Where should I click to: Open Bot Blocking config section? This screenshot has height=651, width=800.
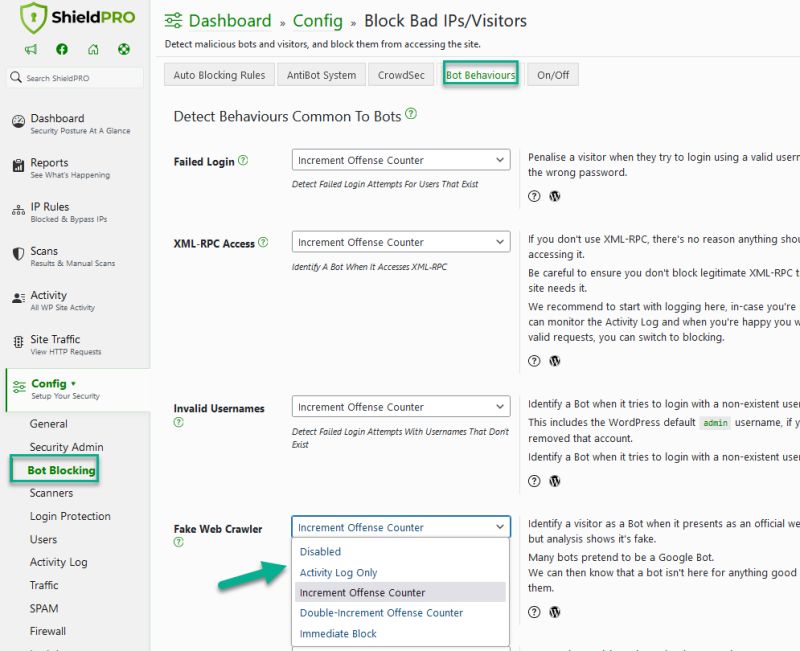[x=61, y=470]
